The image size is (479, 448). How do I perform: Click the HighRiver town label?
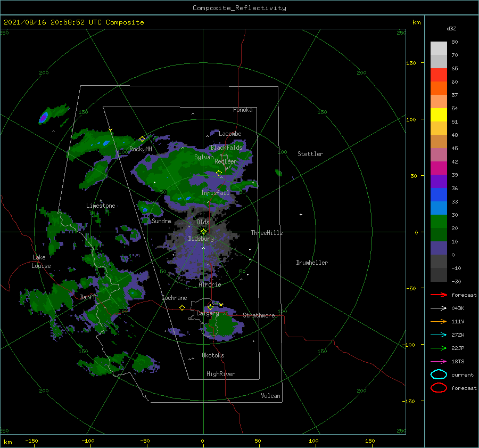(x=220, y=374)
